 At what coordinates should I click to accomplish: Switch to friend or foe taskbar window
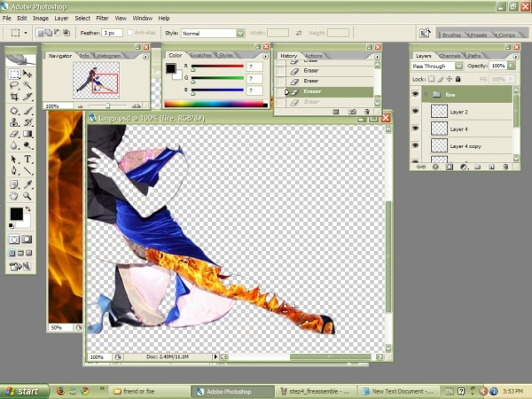point(149,391)
